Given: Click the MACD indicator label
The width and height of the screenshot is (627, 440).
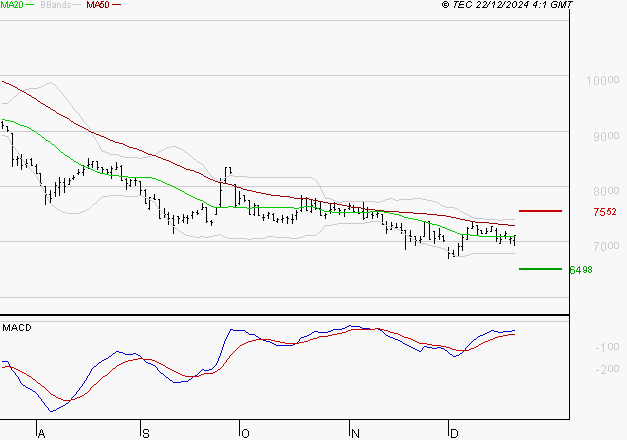Looking at the screenshot, I should click(x=17, y=328).
